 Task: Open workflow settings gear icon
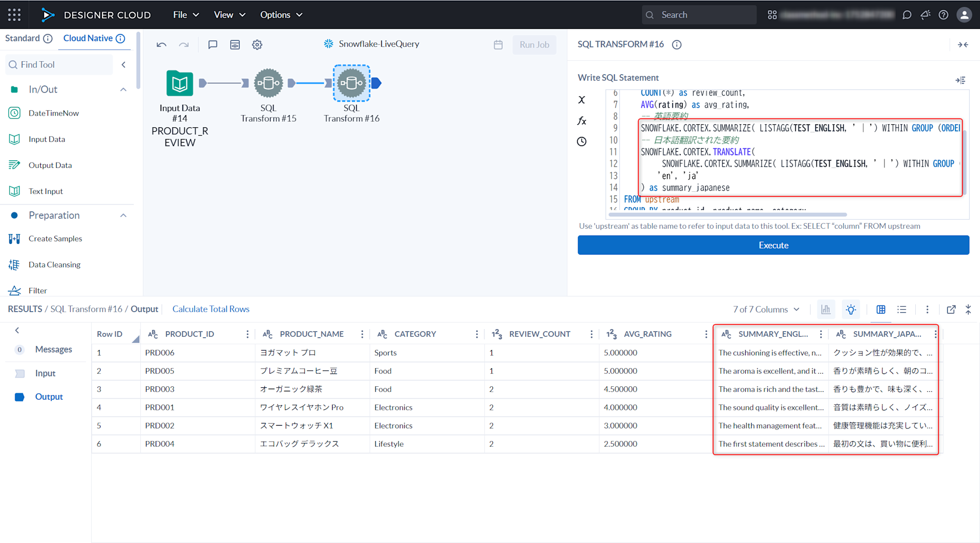(257, 45)
